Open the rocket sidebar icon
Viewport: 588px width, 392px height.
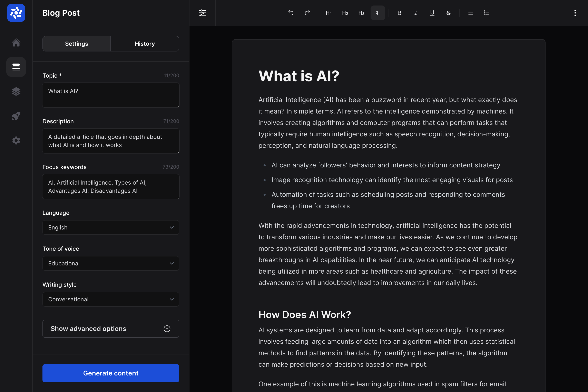point(16,116)
